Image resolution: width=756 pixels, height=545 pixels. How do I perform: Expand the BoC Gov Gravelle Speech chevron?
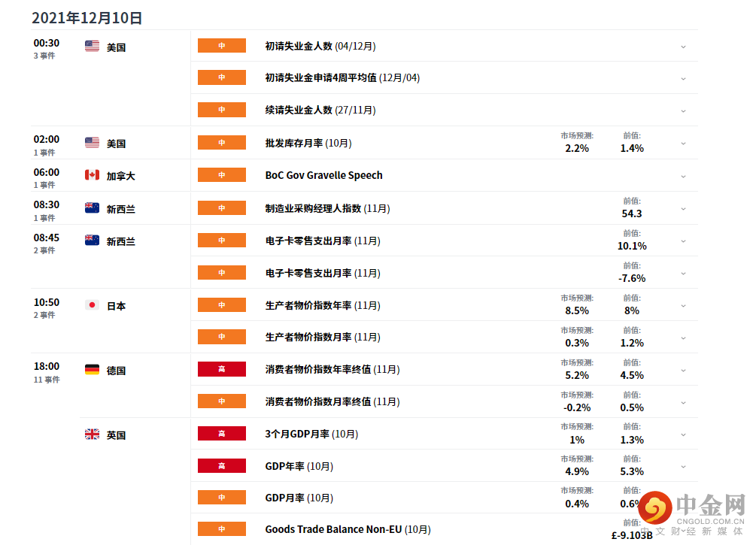683,177
